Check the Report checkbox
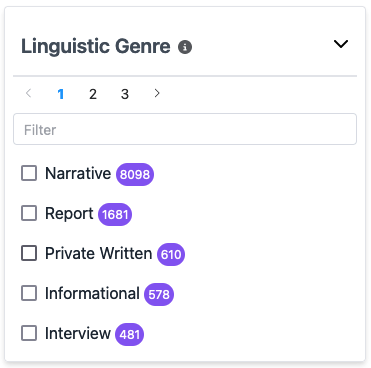This screenshot has height=368, width=371. coord(29,213)
